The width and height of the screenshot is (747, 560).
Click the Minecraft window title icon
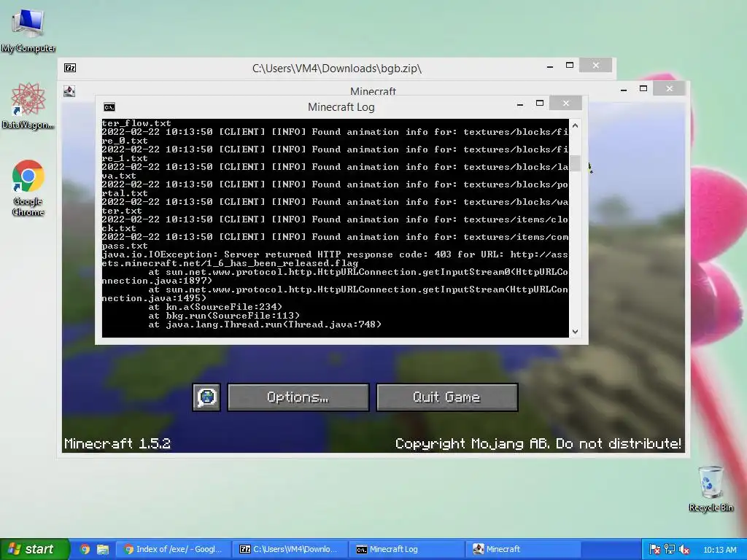pos(69,91)
